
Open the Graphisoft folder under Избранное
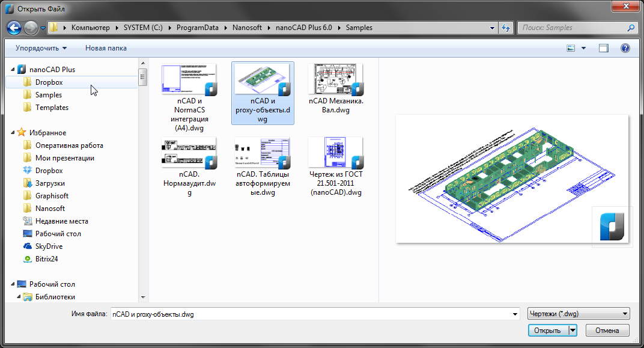click(x=52, y=195)
